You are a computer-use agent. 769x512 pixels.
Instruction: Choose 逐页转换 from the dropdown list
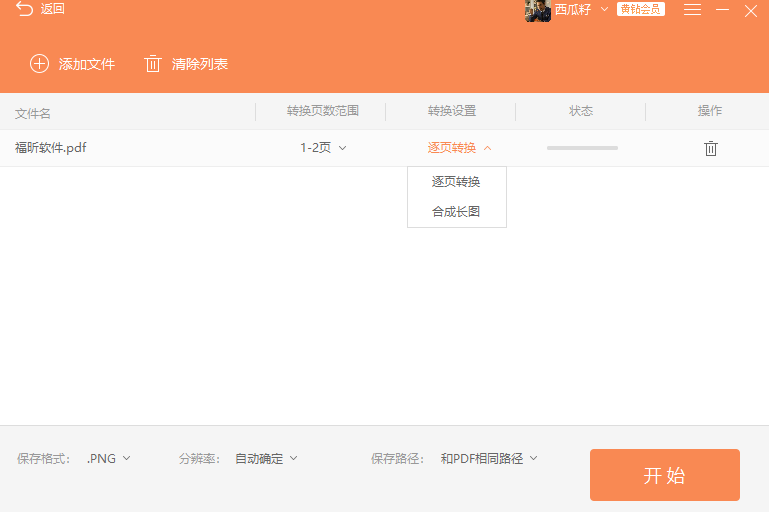[456, 182]
